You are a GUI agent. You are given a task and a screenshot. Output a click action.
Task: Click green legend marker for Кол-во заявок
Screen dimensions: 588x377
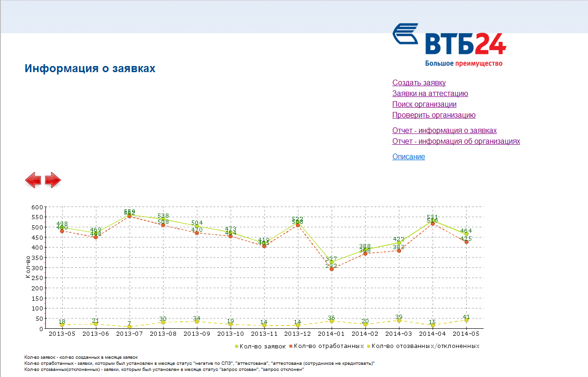(236, 346)
